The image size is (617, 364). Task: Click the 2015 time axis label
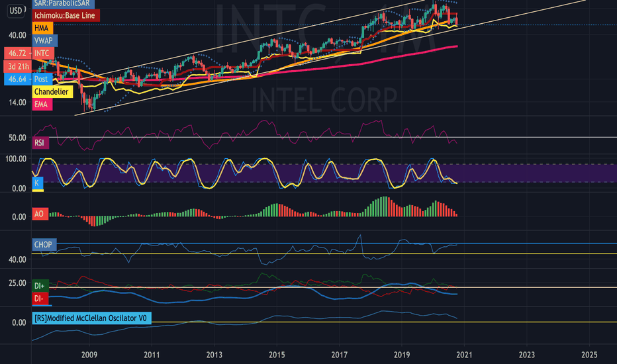pos(277,355)
